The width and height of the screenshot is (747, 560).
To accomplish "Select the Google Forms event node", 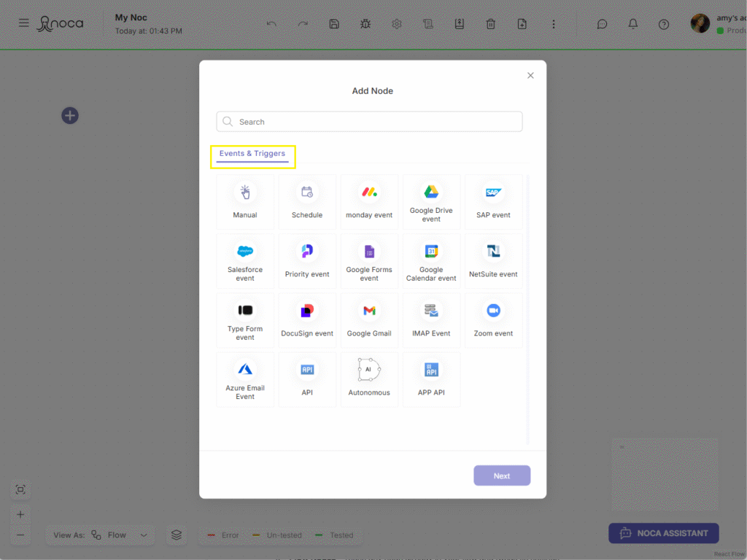I will tap(369, 261).
